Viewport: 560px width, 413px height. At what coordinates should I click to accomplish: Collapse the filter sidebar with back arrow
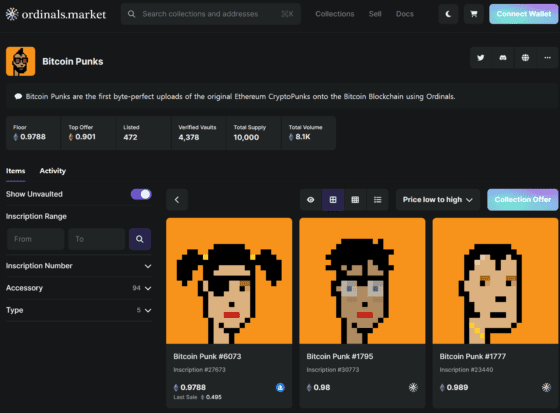coord(177,200)
